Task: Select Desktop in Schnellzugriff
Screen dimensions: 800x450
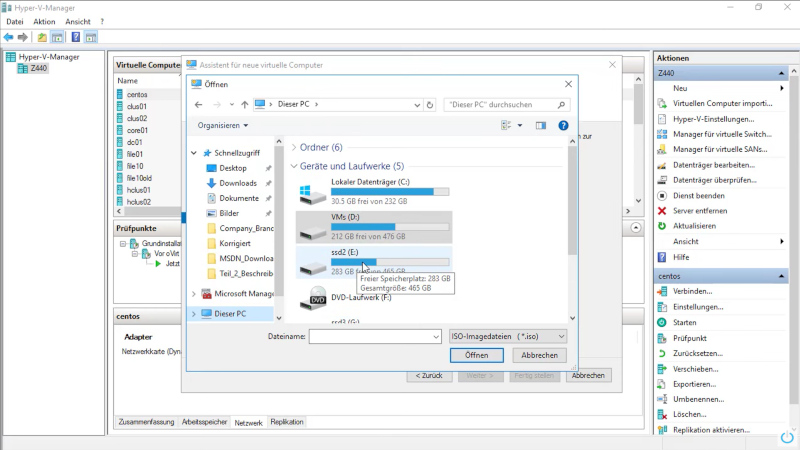Action: click(233, 168)
